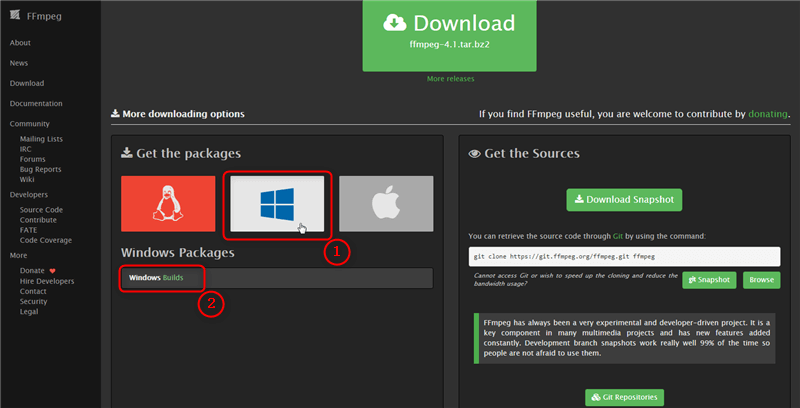Open the More releases link
Viewport: 800px width, 408px height.
[x=449, y=79]
